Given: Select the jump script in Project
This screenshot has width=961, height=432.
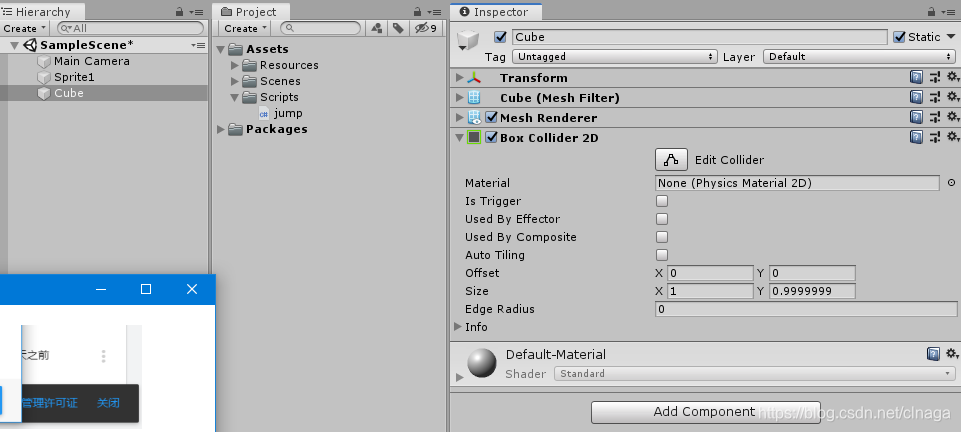Looking at the screenshot, I should click(x=288, y=113).
